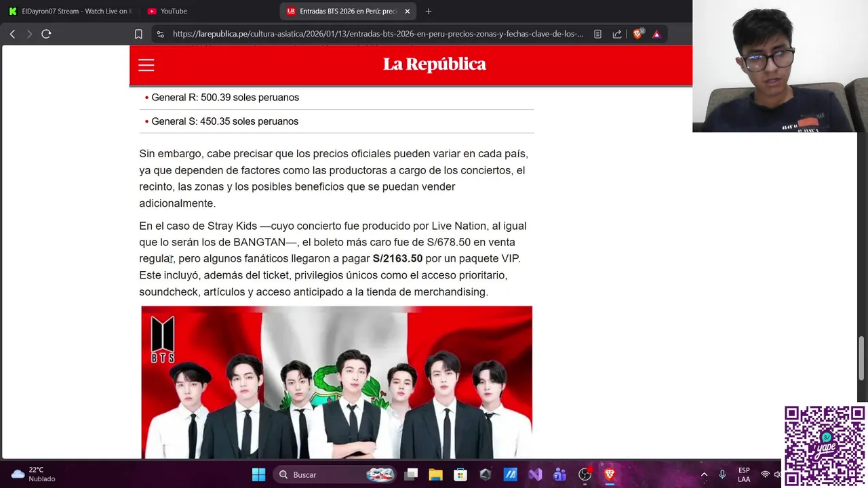
Task: Reload the current page
Action: pyautogui.click(x=46, y=34)
